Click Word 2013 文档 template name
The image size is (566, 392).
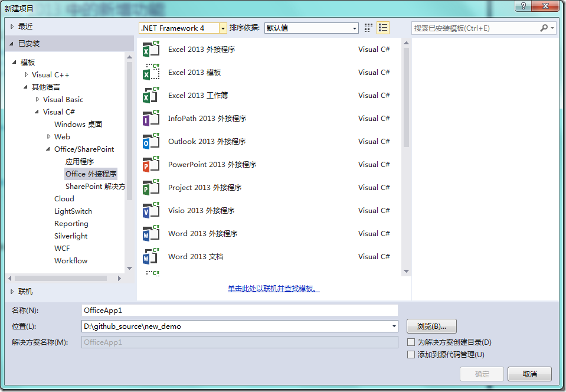point(195,257)
